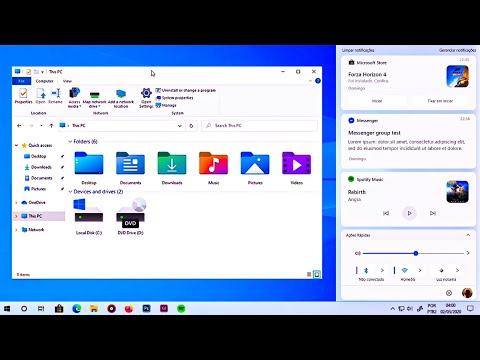Click Iniciar on Forza Horizon 4 notification

(377, 101)
